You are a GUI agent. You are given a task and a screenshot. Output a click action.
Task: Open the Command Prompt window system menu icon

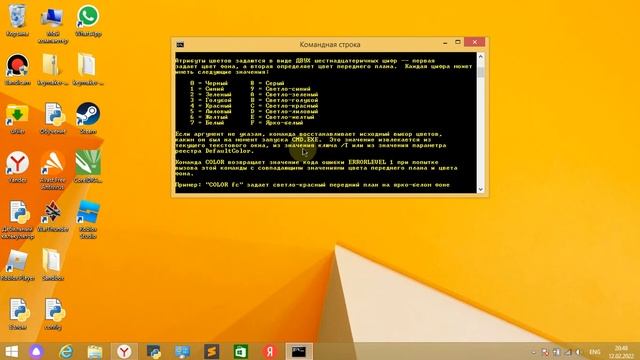180,44
